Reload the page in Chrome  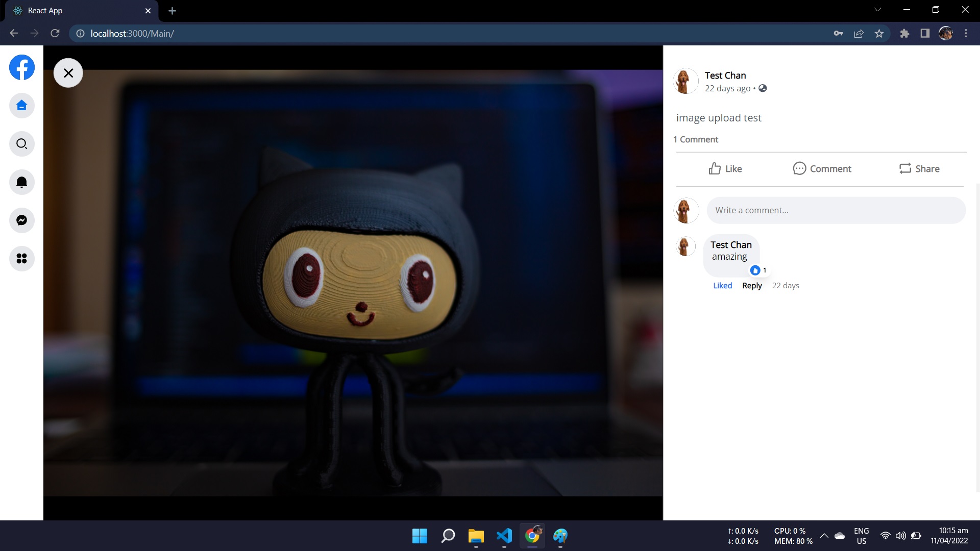tap(55, 33)
